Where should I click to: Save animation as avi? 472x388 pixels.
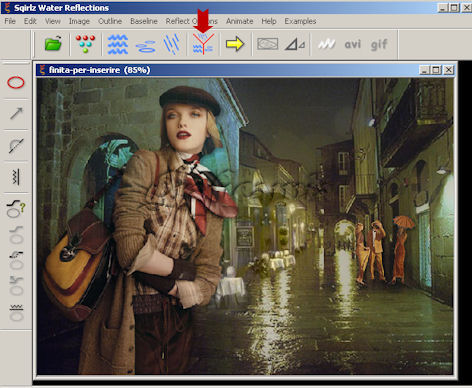click(x=352, y=44)
